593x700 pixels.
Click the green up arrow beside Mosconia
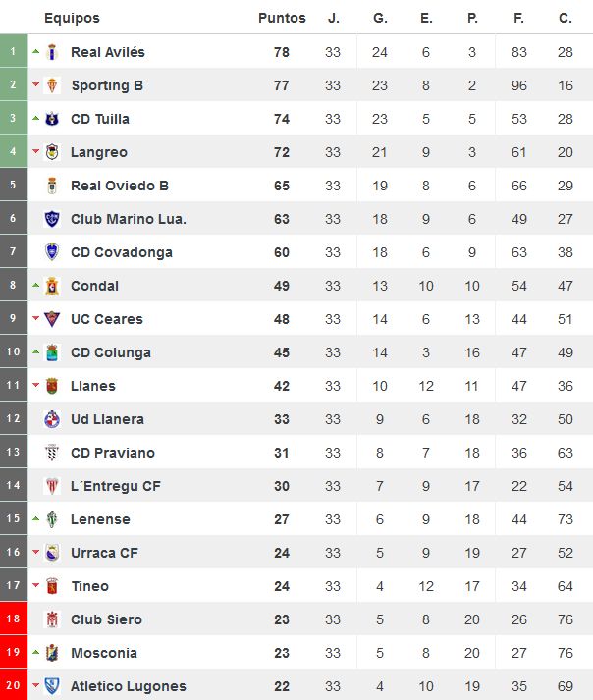[x=36, y=652]
